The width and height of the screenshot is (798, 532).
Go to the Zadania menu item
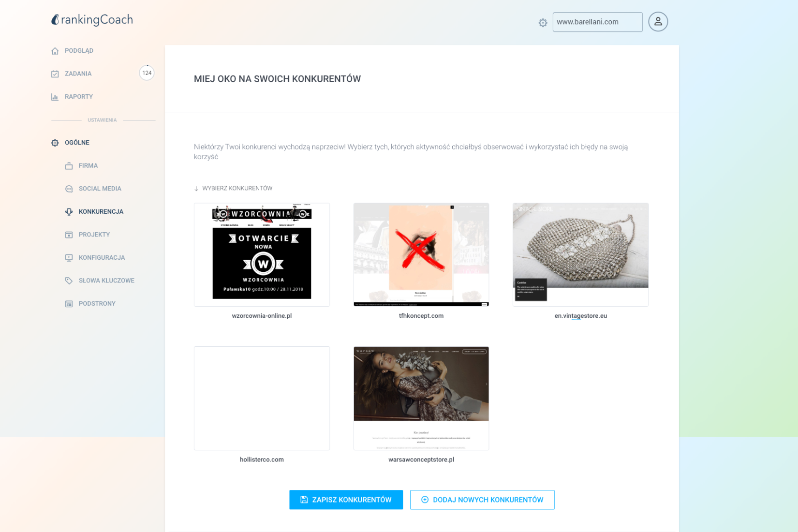coord(78,74)
